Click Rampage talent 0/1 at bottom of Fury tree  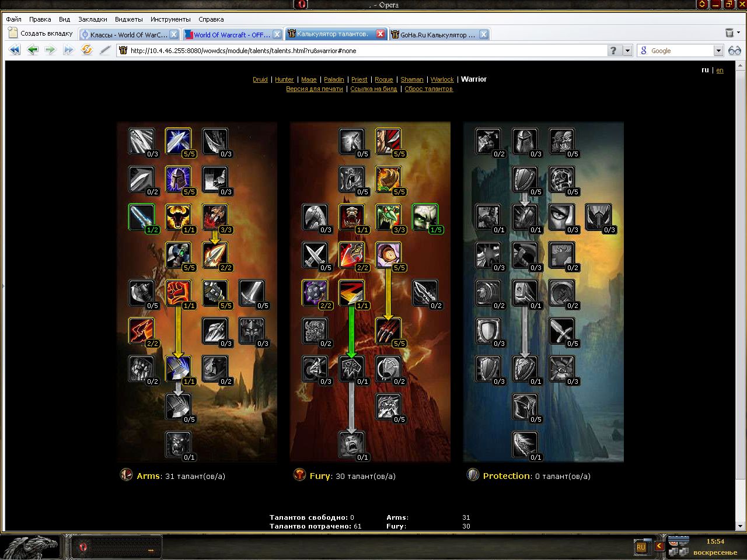(351, 445)
